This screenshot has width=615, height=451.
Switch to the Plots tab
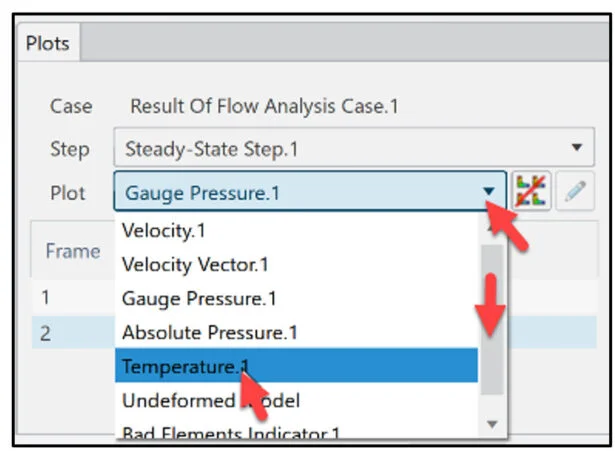[47, 44]
